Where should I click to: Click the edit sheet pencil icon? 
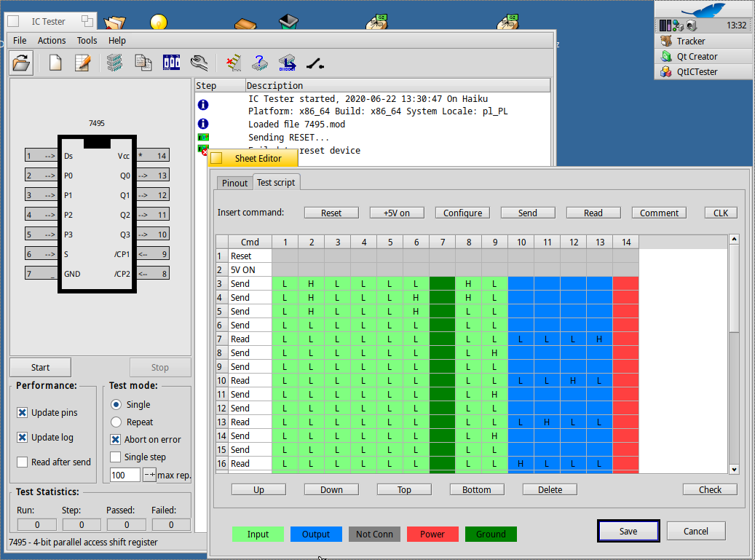(82, 63)
